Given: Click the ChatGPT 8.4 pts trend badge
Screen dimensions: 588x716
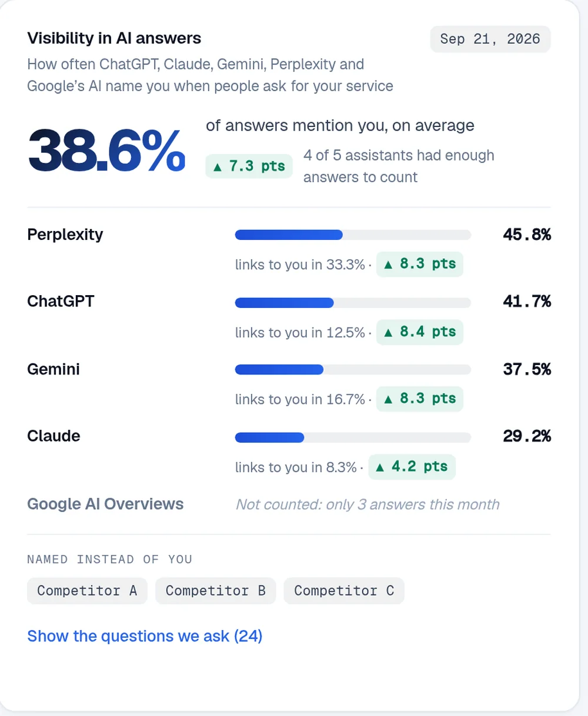Looking at the screenshot, I should pos(420,332).
